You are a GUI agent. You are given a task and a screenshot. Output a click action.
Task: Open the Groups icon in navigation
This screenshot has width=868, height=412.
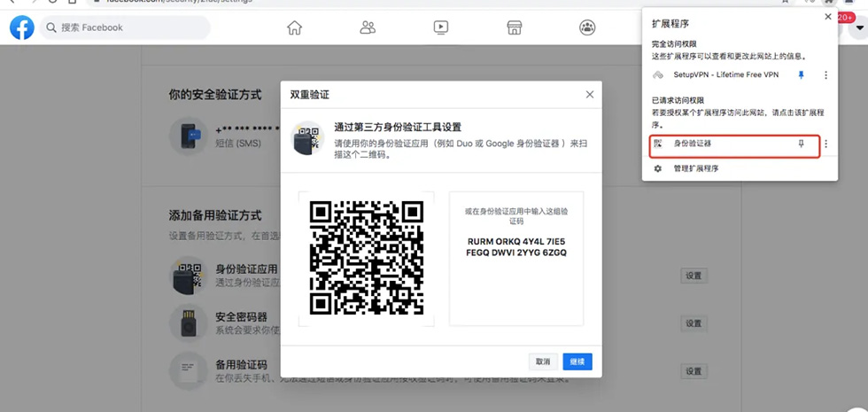pos(586,27)
